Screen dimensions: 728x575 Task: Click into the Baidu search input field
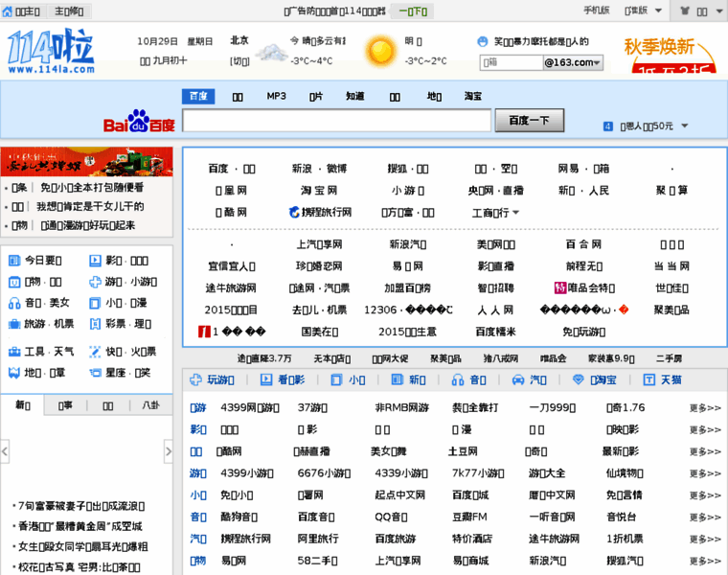pos(337,121)
